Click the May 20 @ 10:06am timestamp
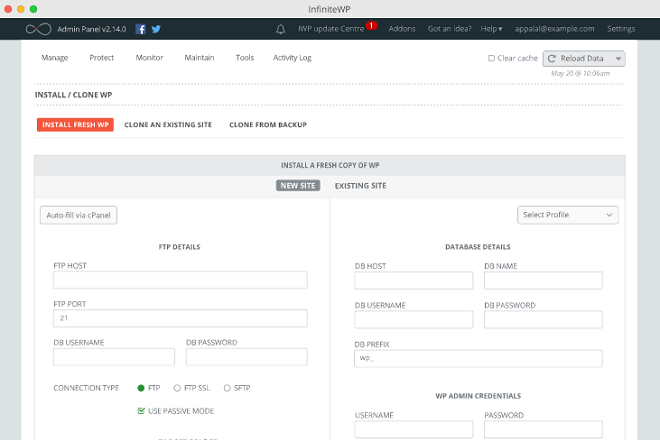The height and width of the screenshot is (440, 660). (580, 73)
